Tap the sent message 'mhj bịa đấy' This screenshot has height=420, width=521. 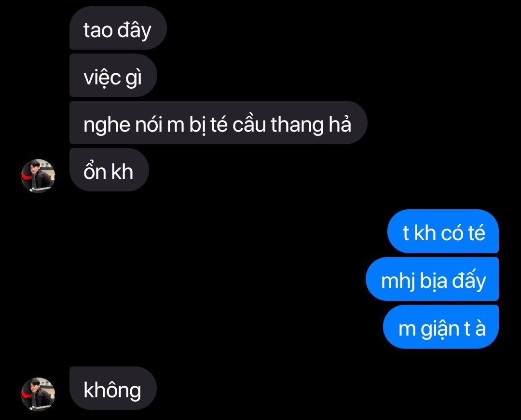tap(432, 279)
